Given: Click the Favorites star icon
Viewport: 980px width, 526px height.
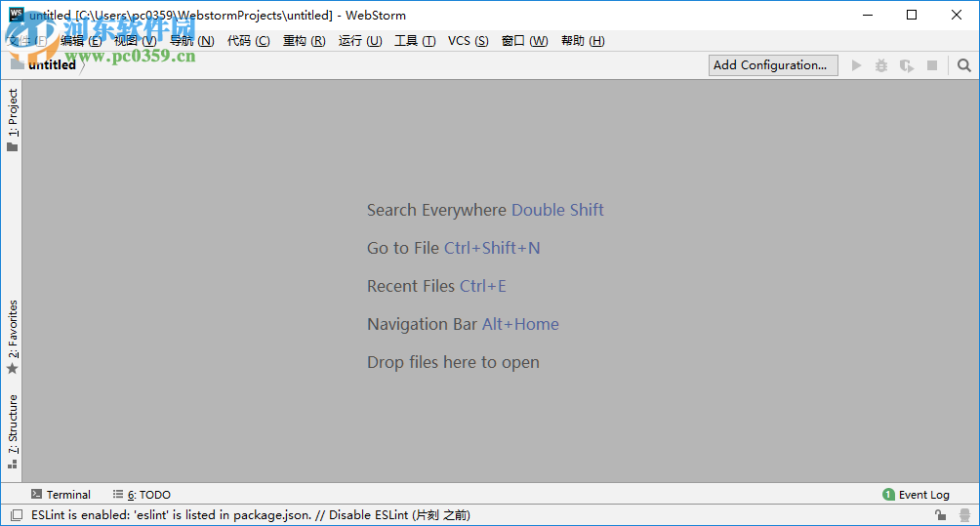Looking at the screenshot, I should 12,369.
